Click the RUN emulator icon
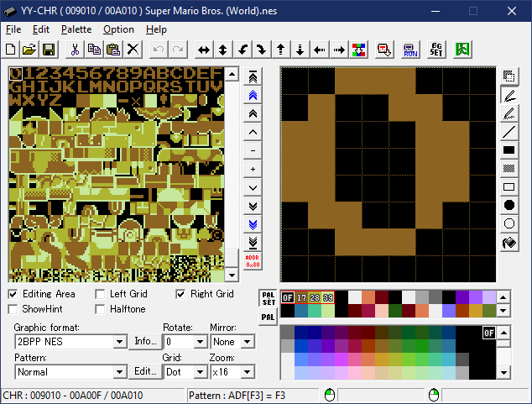 pyautogui.click(x=410, y=50)
